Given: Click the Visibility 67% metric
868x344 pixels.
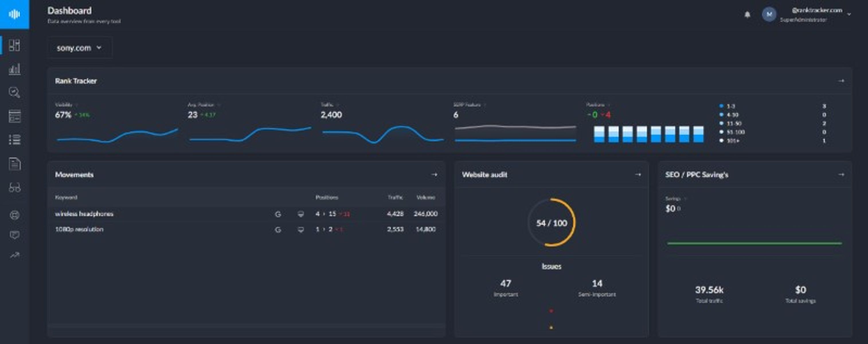Looking at the screenshot, I should pyautogui.click(x=63, y=115).
